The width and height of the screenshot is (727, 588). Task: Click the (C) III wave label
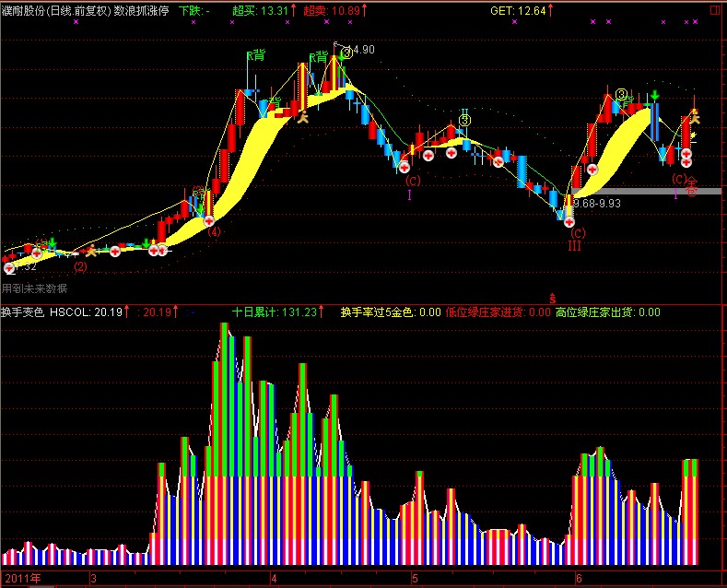point(577,239)
